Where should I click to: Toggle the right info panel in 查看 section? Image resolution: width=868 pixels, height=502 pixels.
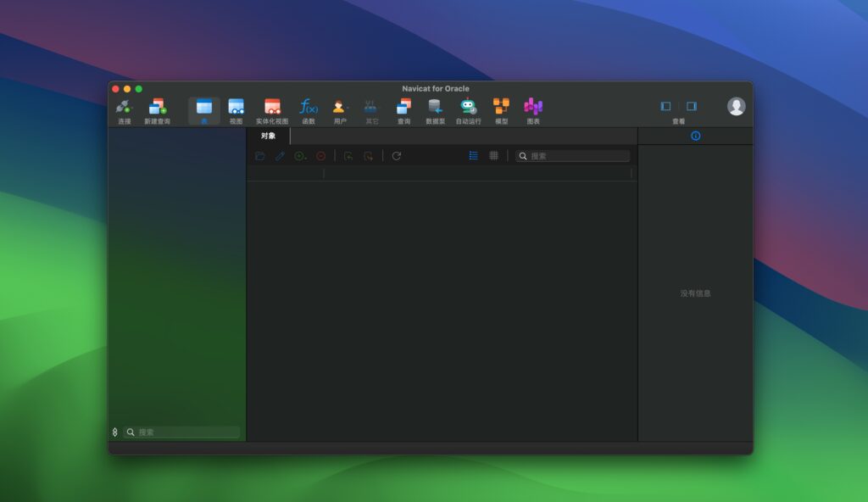tap(690, 106)
